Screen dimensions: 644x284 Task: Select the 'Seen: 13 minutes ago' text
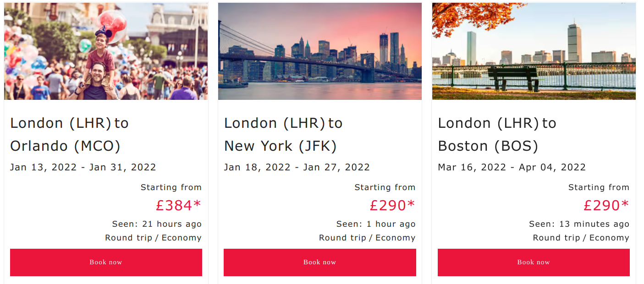(x=579, y=224)
